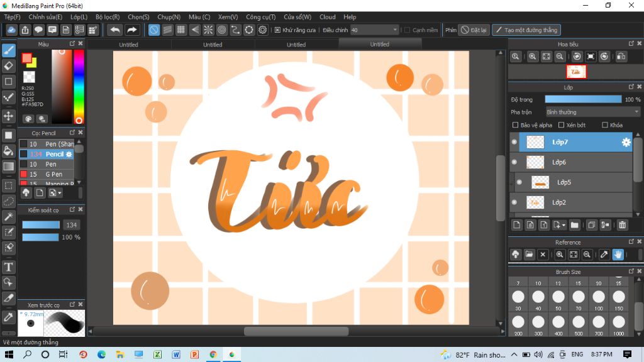Switch to the first Untitled tab

point(128,45)
